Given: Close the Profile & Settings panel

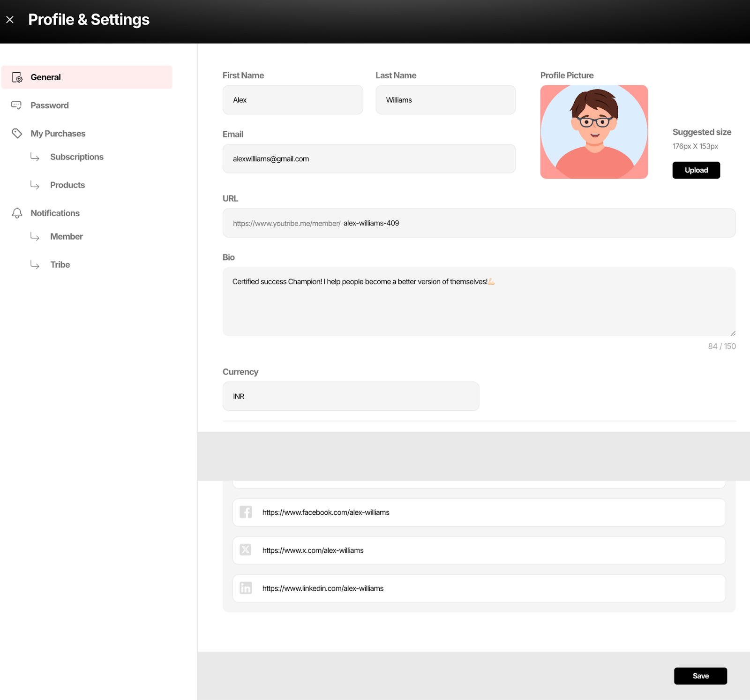Looking at the screenshot, I should (10, 20).
